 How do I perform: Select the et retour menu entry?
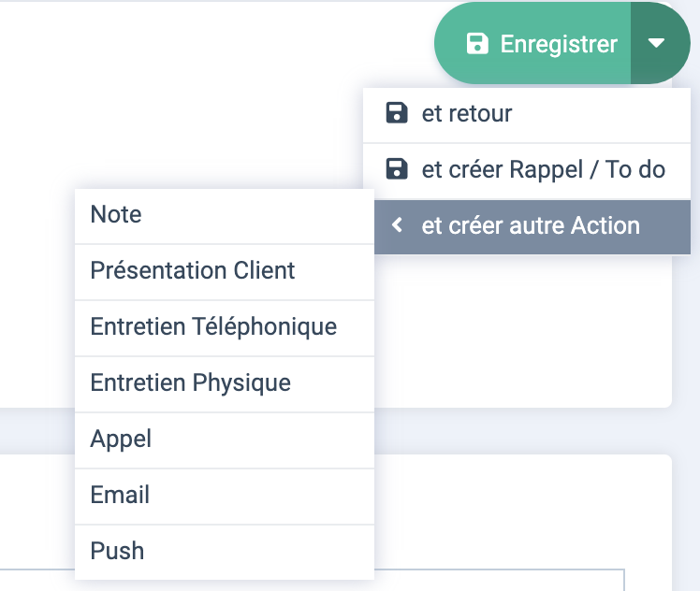click(x=527, y=115)
